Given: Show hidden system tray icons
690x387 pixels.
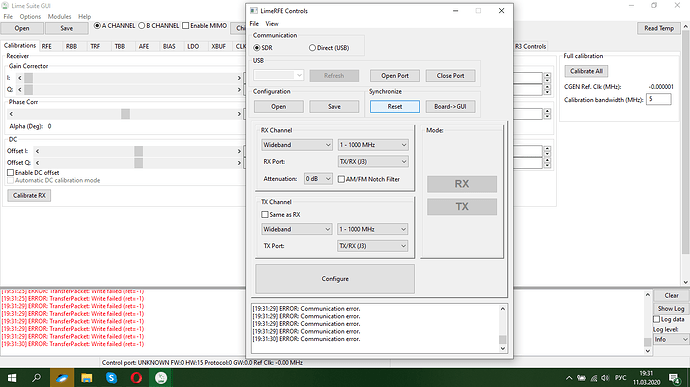Looking at the screenshot, I should [x=569, y=378].
